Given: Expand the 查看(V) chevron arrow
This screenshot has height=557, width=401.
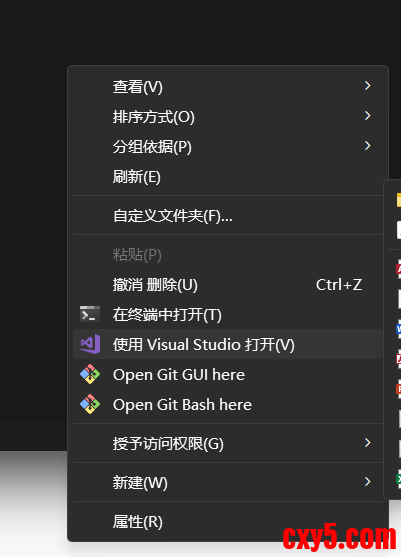Looking at the screenshot, I should 368,86.
